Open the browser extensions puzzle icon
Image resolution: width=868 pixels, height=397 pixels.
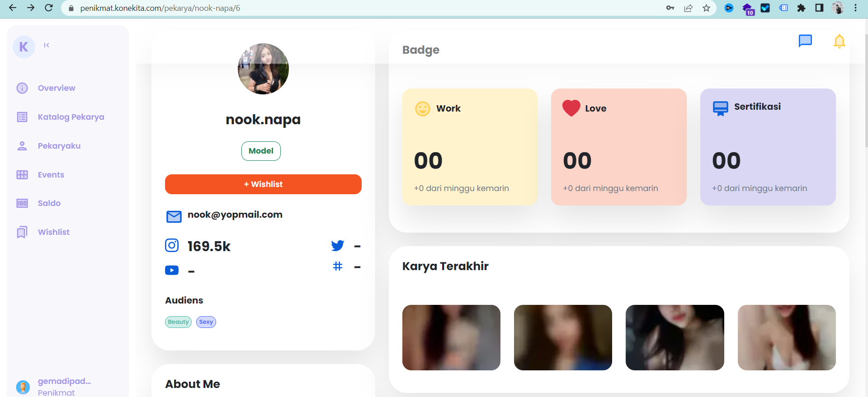[x=801, y=8]
